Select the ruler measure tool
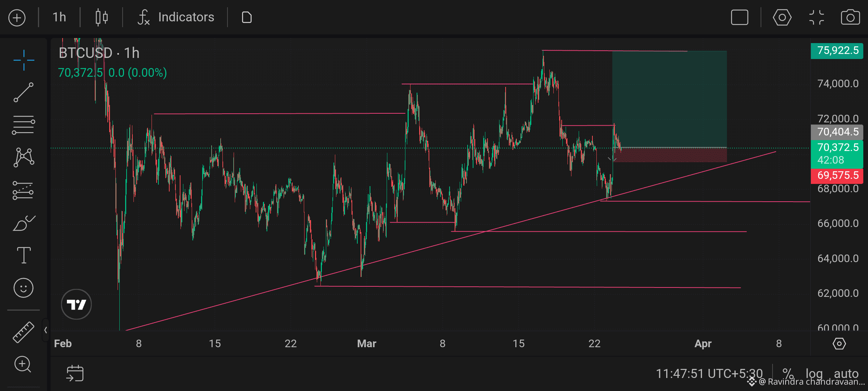This screenshot has height=391, width=868. click(24, 332)
